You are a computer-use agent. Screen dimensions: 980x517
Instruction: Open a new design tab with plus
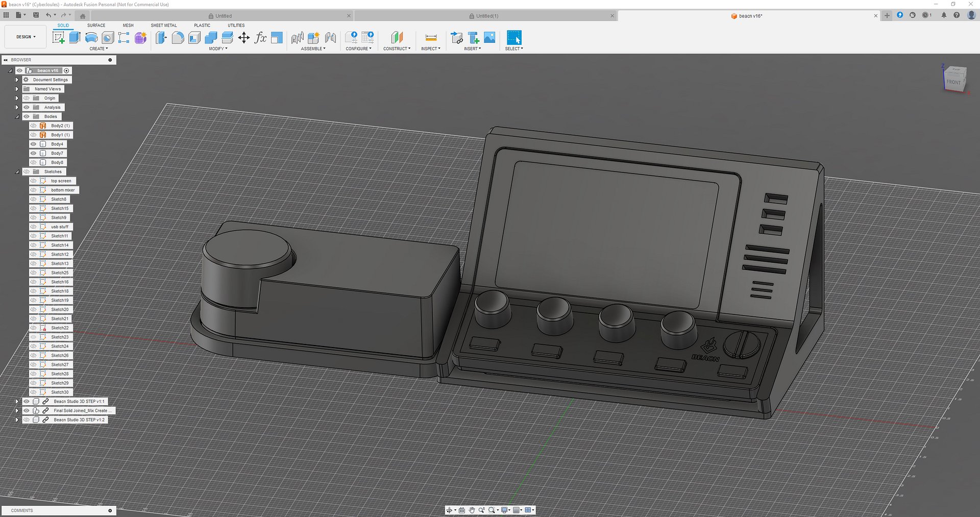pos(887,15)
